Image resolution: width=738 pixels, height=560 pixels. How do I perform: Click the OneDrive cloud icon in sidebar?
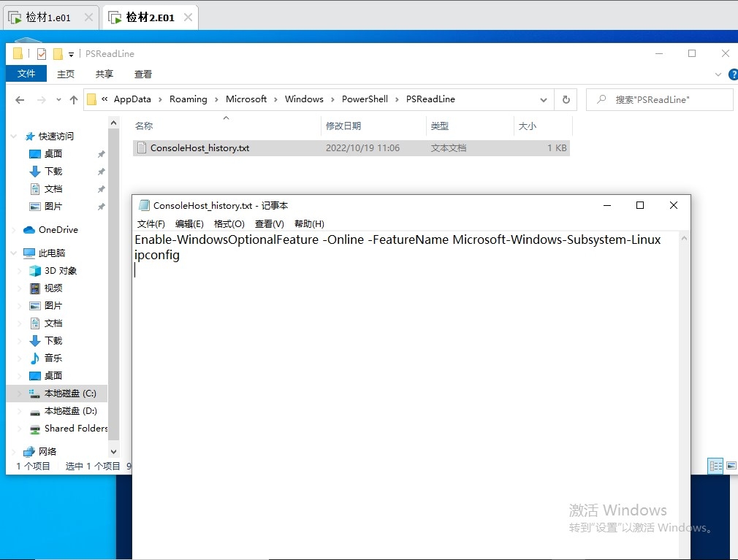point(29,230)
